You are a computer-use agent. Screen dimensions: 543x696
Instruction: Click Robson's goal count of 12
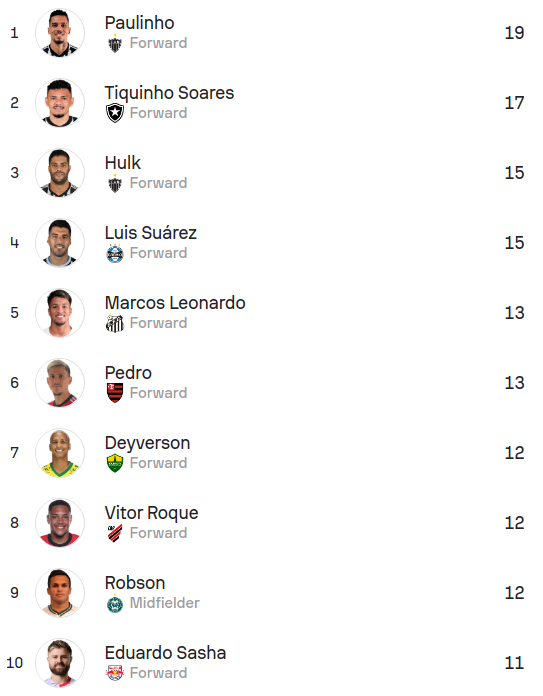(514, 593)
